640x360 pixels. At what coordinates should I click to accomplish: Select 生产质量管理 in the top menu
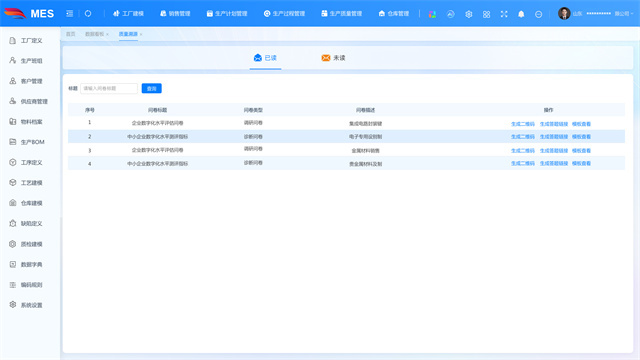pos(342,13)
